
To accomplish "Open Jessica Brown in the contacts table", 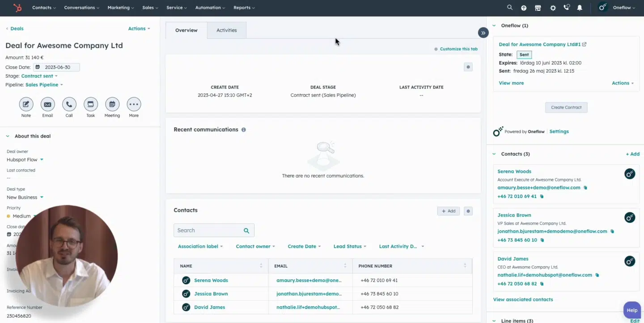I will click(211, 294).
